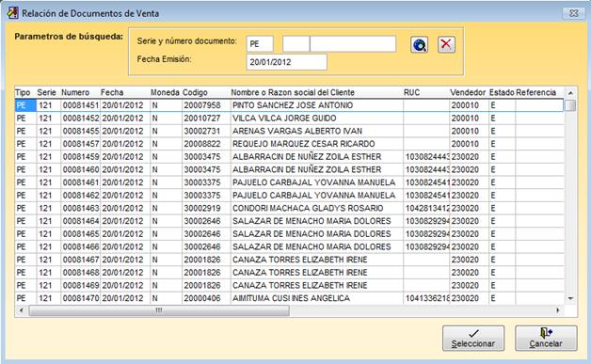Click client code 20008822
The width and height of the screenshot is (591, 364).
click(x=202, y=144)
